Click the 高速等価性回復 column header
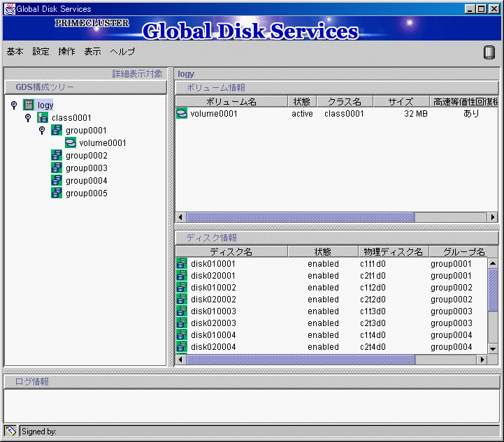This screenshot has width=504, height=442. [464, 101]
